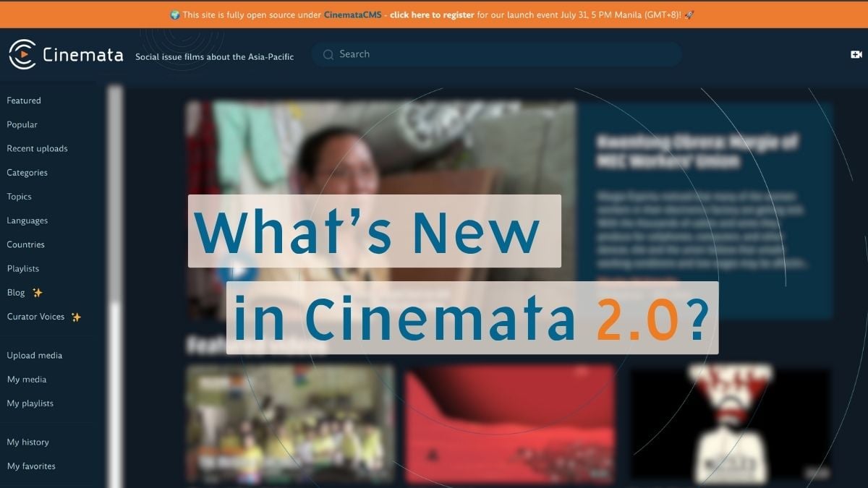This screenshot has width=868, height=488.
Task: Follow the "click here to register" link
Action: [x=432, y=14]
